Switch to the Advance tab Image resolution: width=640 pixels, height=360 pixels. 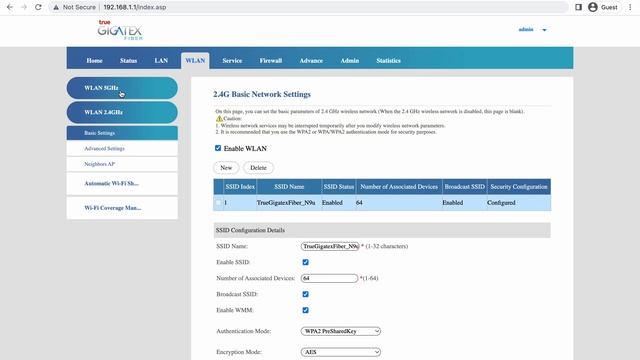point(311,60)
